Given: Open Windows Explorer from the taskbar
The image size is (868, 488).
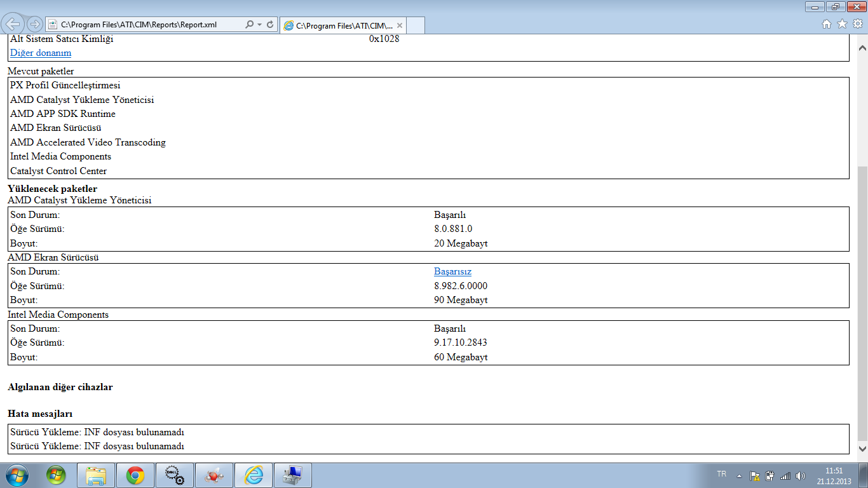Looking at the screenshot, I should point(96,475).
